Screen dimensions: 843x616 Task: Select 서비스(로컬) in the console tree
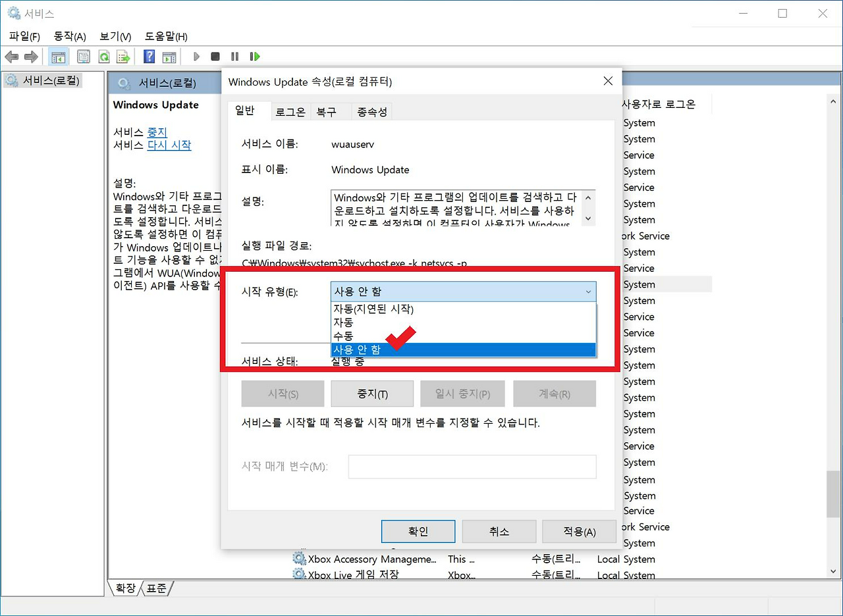(43, 81)
